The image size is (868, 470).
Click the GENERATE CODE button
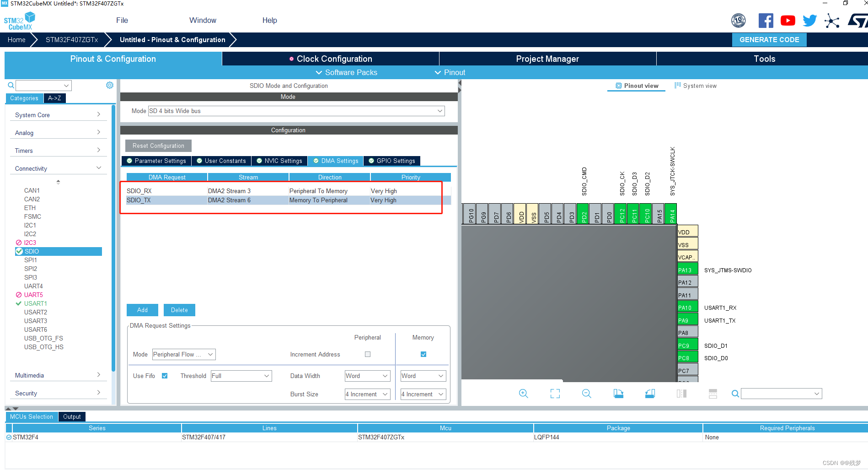pyautogui.click(x=769, y=40)
